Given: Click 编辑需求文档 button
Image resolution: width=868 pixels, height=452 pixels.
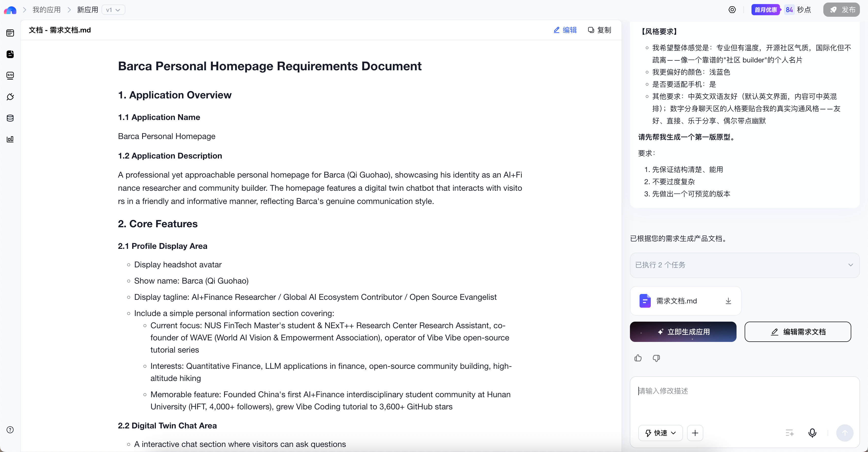Looking at the screenshot, I should click(x=798, y=332).
